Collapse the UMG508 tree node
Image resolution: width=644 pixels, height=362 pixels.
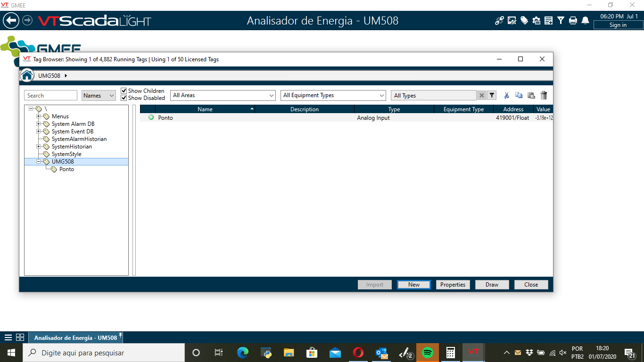tap(39, 161)
